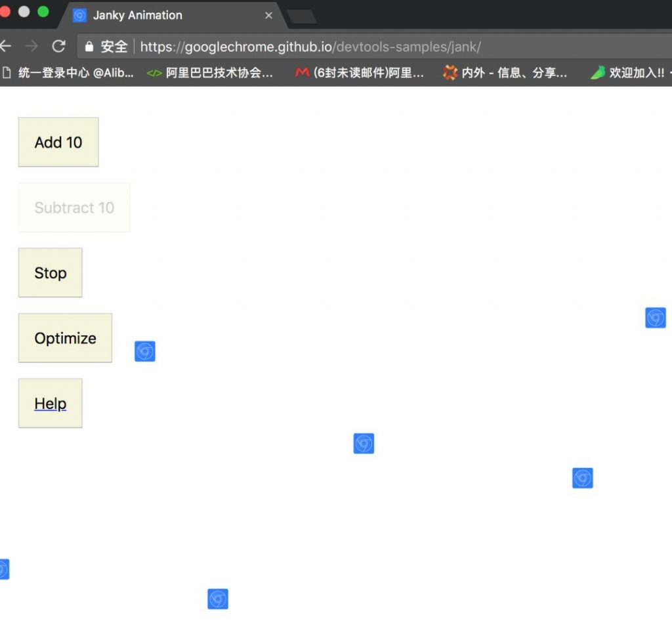Click the Add 10 button

pos(58,142)
